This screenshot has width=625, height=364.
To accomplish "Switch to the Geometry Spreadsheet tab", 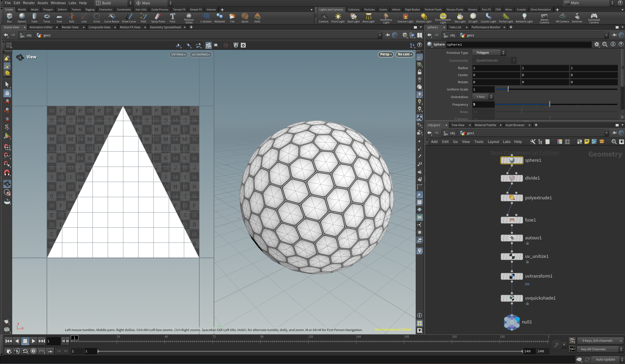I will point(165,27).
